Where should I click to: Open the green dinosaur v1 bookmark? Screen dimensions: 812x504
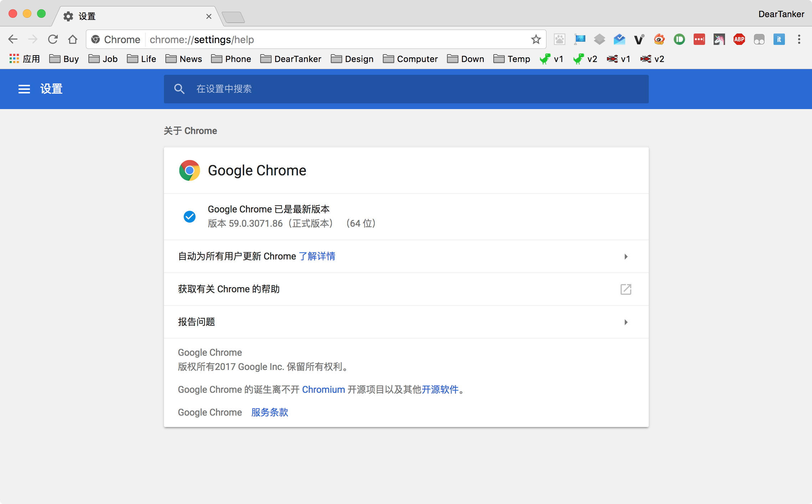pyautogui.click(x=551, y=59)
